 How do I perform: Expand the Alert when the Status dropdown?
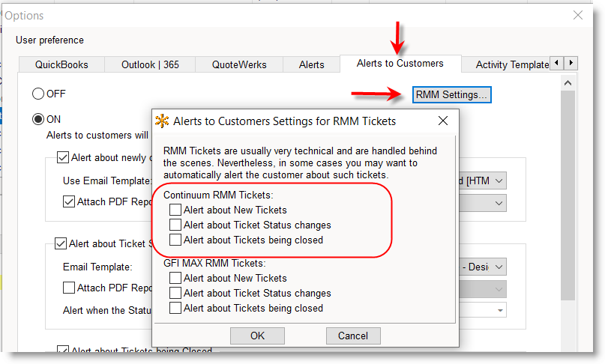tap(499, 310)
